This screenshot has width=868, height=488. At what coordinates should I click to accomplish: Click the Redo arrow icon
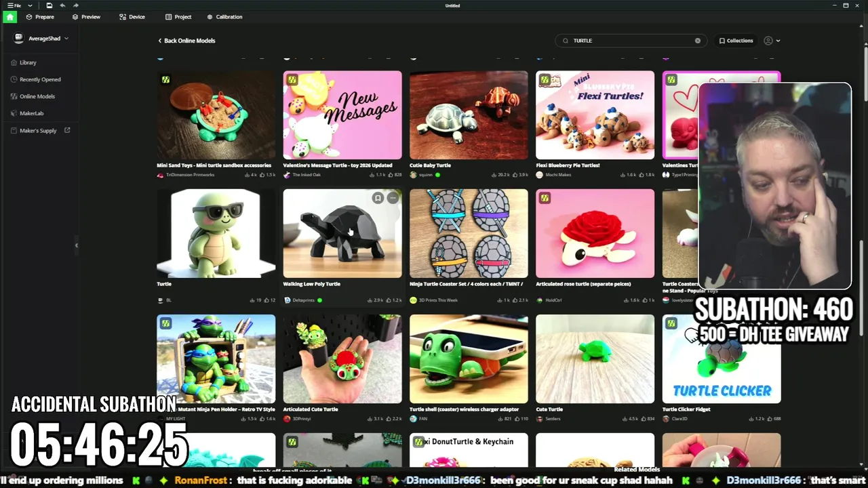tap(75, 5)
